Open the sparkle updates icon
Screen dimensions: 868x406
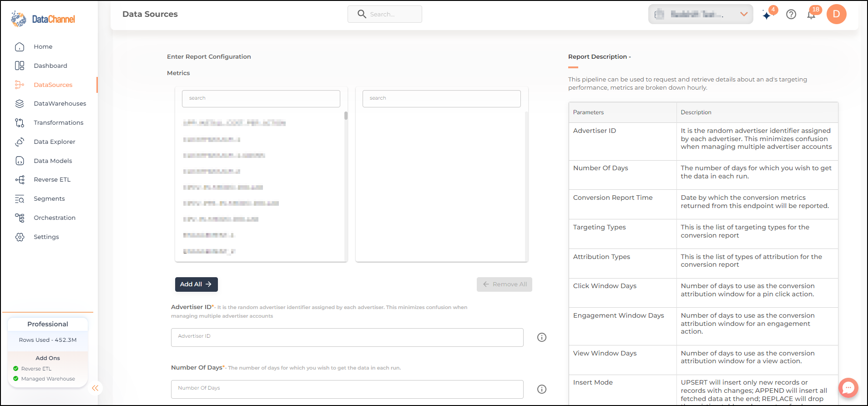pos(767,15)
